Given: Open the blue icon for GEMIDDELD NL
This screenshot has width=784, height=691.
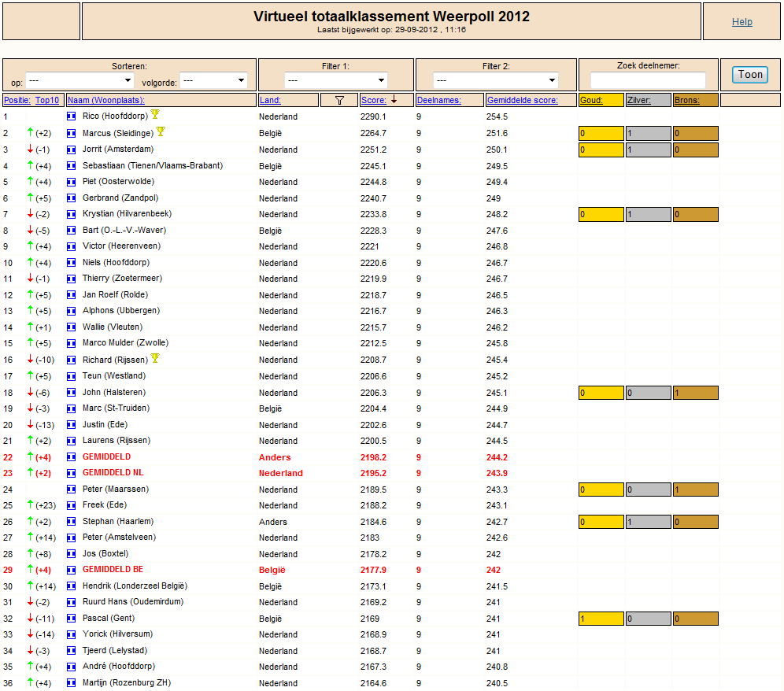Looking at the screenshot, I should click(x=72, y=473).
